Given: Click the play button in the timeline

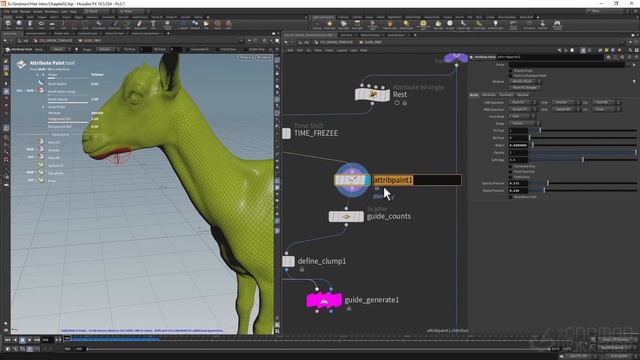Looking at the screenshot, I should tap(29, 340).
